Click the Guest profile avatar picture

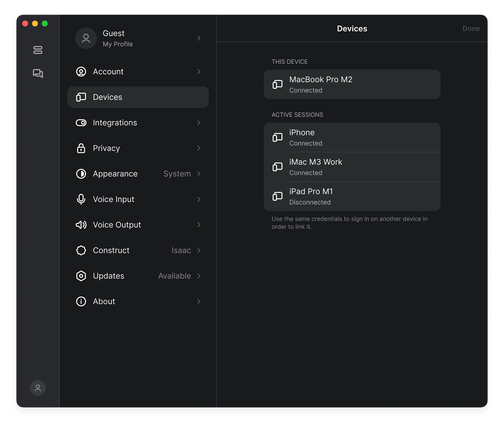pos(86,38)
